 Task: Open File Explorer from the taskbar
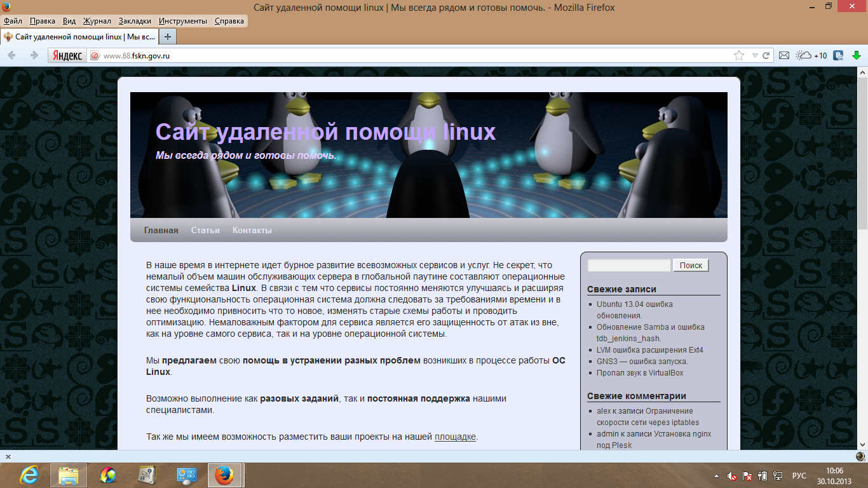69,475
